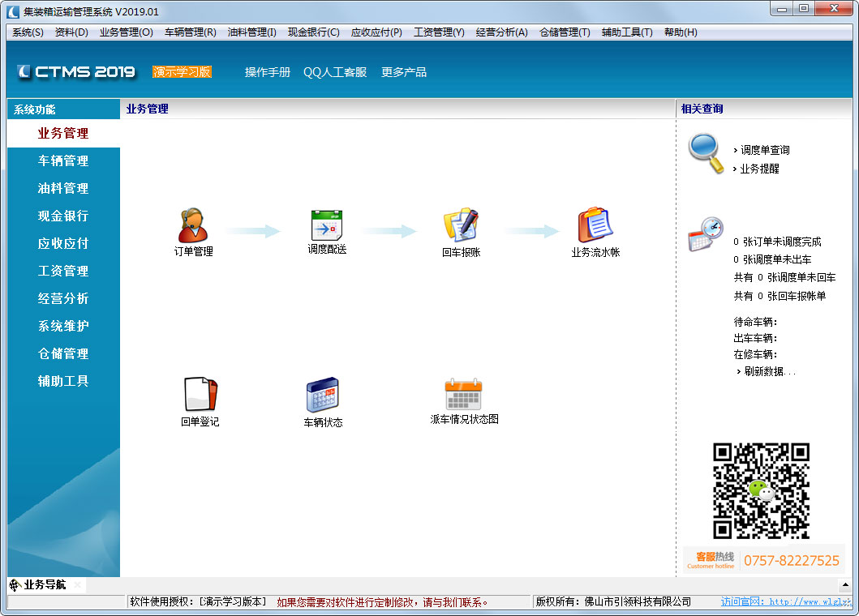Click the CTMS 2019 logo
Screen dimensions: 859x616
76,71
